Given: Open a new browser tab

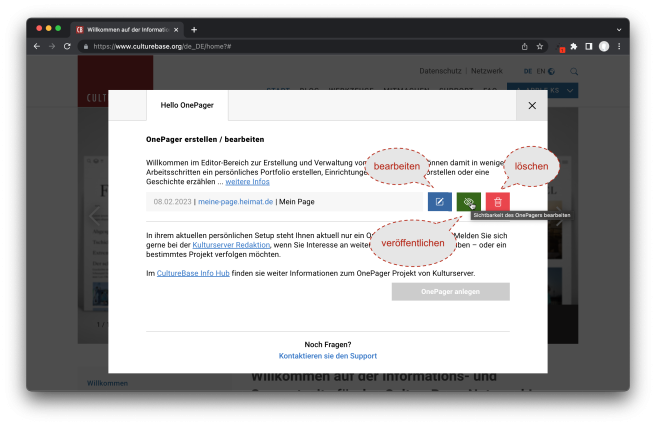Looking at the screenshot, I should pos(194,29).
